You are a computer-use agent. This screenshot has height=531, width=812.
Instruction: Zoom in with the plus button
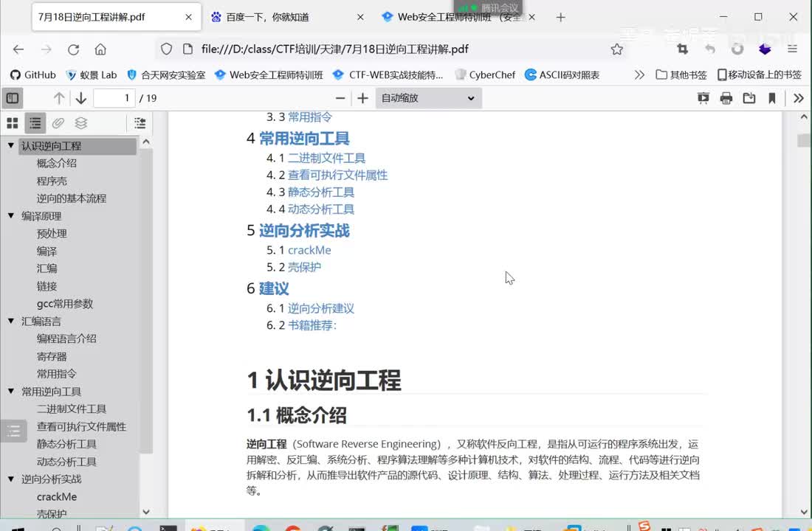(362, 98)
